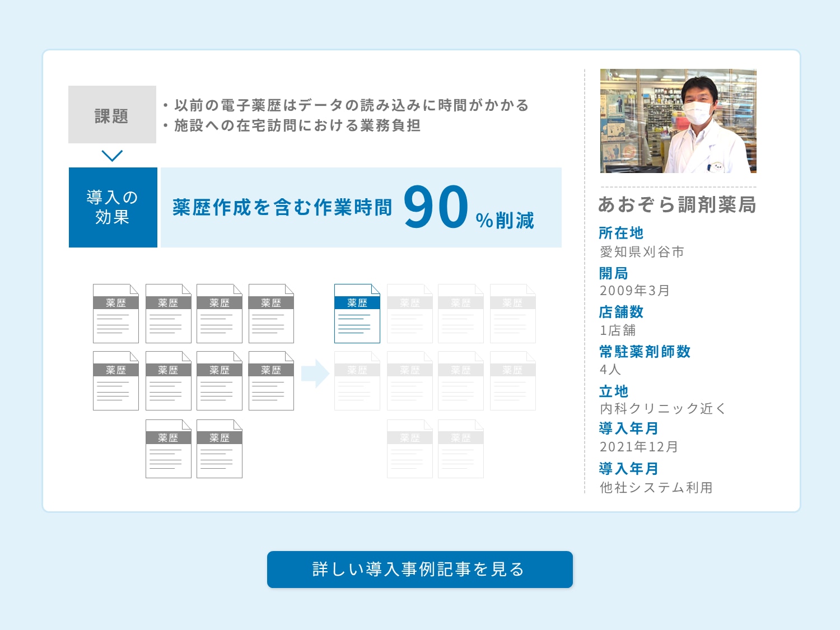This screenshot has height=630, width=840.
Task: Click the 内科クリニック近く text
Action: coord(662,409)
